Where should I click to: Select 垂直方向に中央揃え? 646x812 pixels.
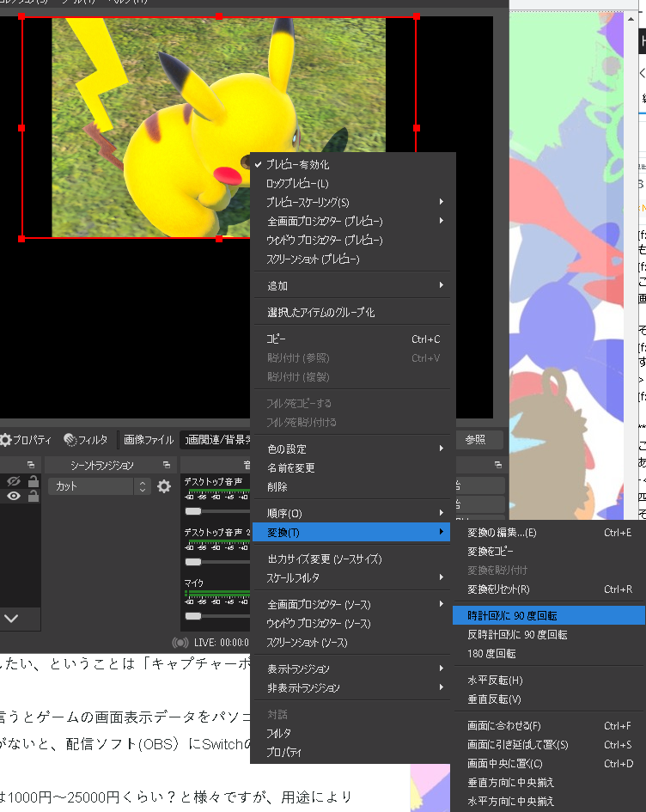(549, 782)
